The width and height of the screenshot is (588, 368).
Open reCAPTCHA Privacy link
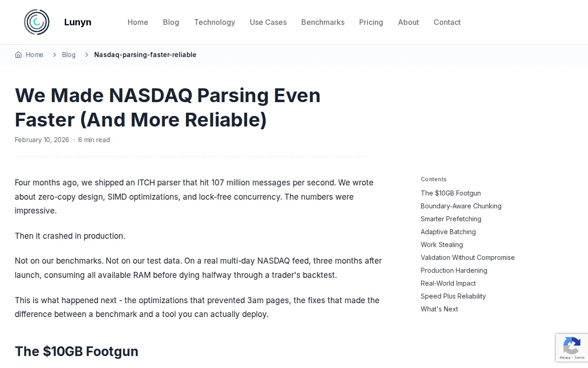[x=565, y=358]
